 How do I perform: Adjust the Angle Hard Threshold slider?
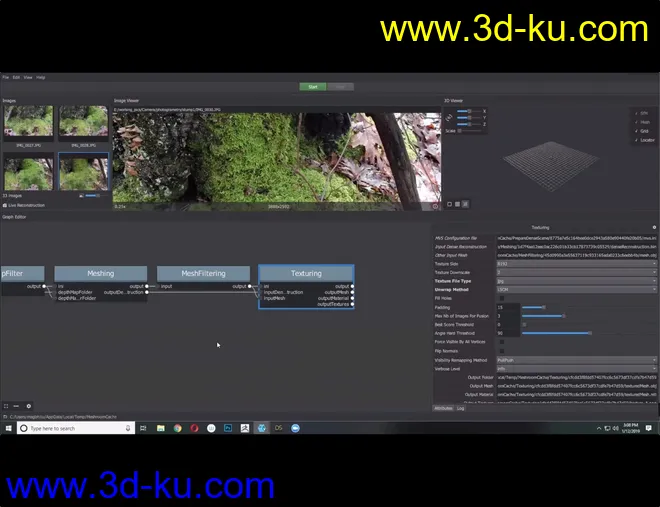[x=589, y=333]
